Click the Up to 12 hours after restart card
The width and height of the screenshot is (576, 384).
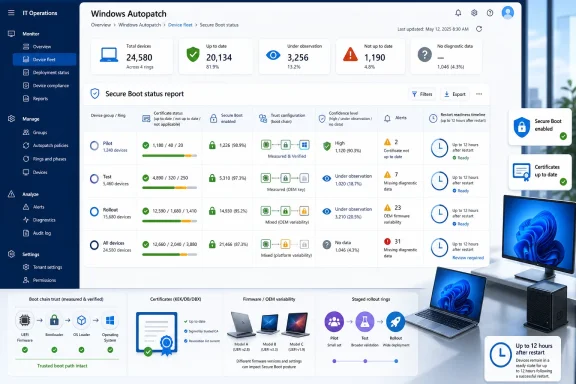tap(523, 360)
